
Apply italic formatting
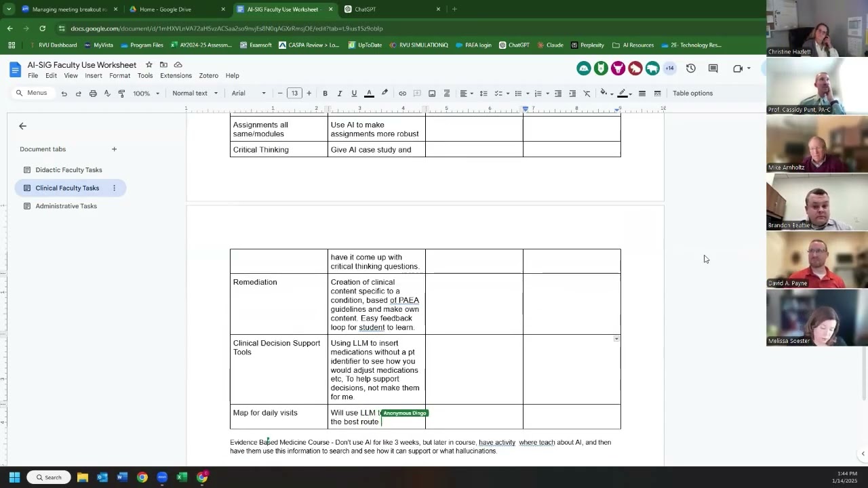(x=339, y=94)
